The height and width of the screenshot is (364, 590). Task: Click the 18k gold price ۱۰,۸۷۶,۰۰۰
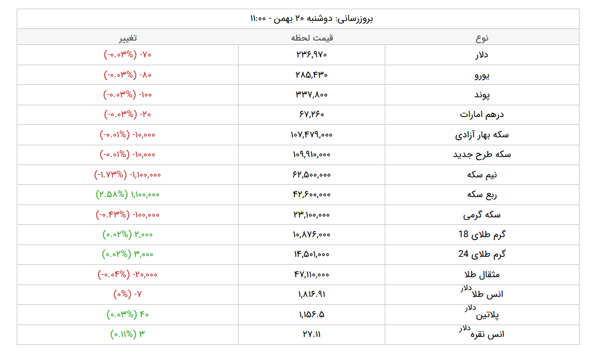click(x=311, y=234)
